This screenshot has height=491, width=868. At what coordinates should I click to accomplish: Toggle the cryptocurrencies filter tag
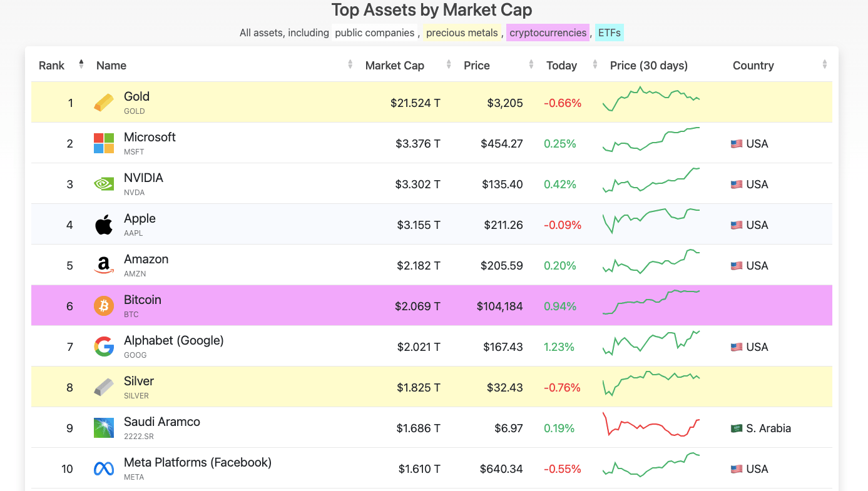click(x=548, y=33)
